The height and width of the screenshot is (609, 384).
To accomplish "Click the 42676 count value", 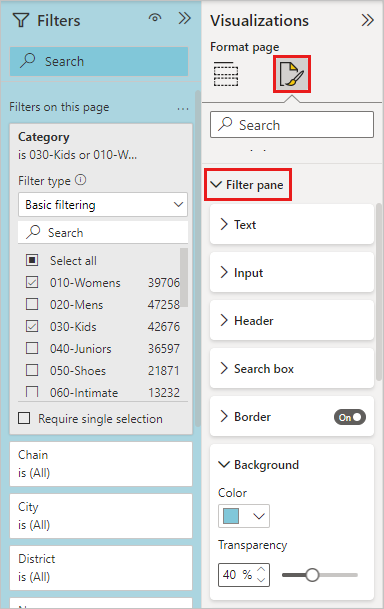I will click(163, 327).
